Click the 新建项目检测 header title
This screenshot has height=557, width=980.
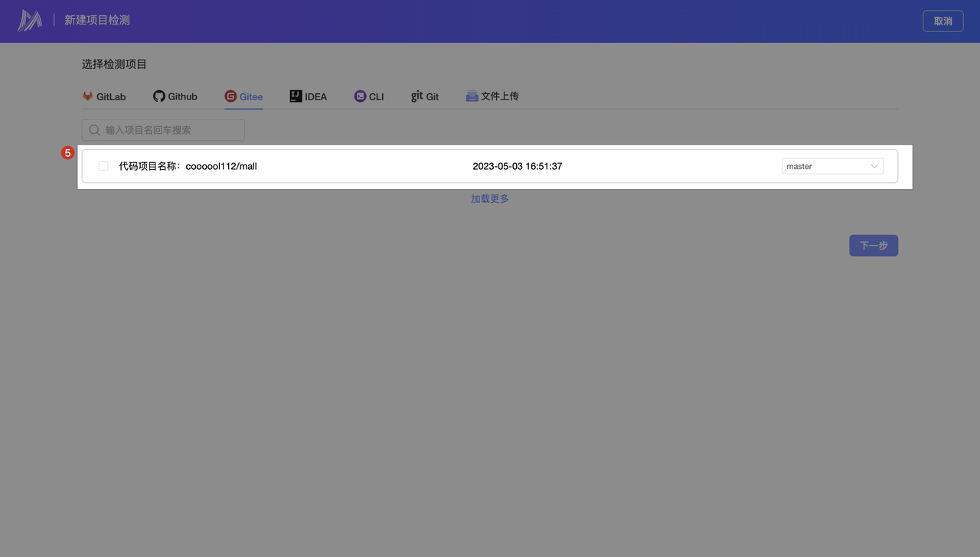[x=97, y=21]
